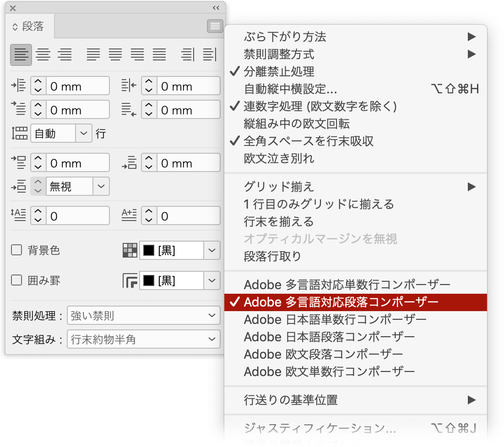
Task: Click the drop cap number of lines icon
Action: [x=19, y=215]
